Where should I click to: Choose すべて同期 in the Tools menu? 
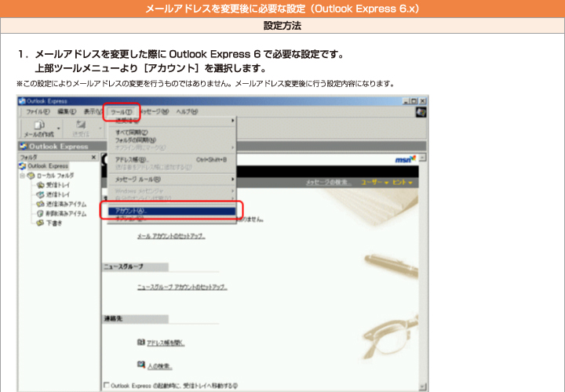pos(172,132)
